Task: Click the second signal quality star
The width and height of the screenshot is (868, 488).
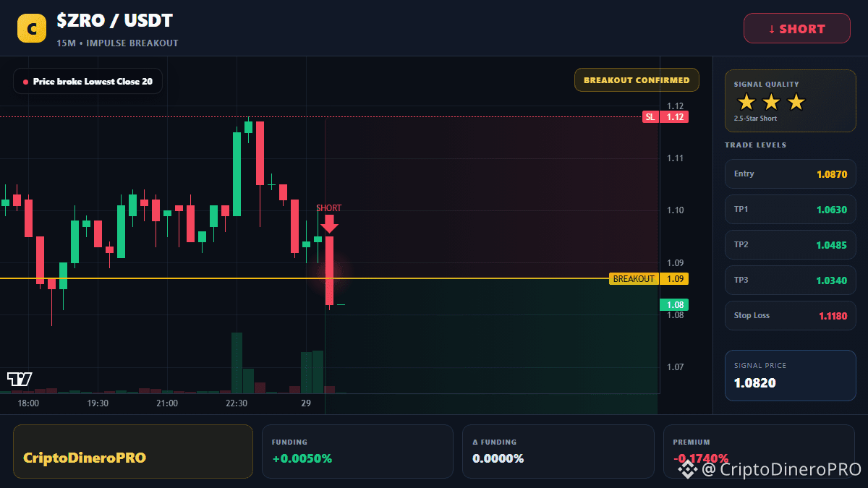Action: pyautogui.click(x=771, y=102)
